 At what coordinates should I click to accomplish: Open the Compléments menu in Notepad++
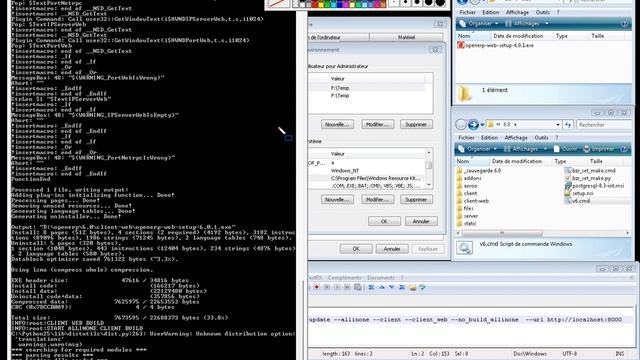pos(344,278)
